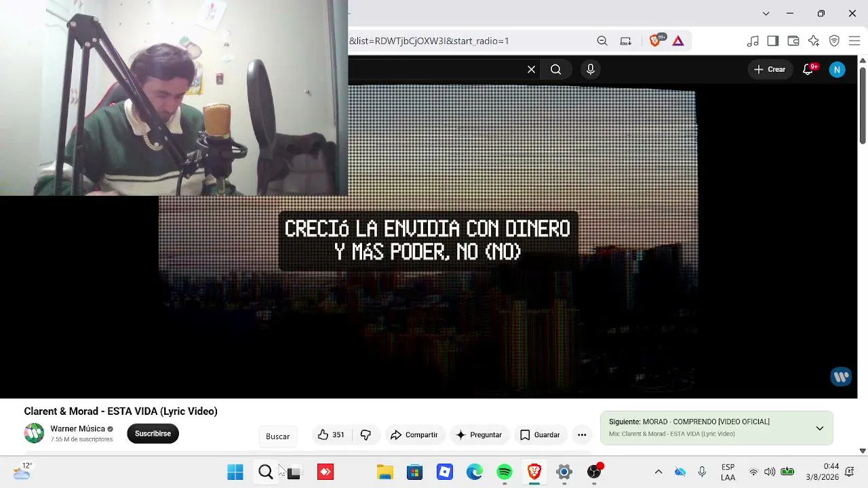This screenshot has width=868, height=488.
Task: Open File Explorer from the taskbar
Action: pos(385,472)
